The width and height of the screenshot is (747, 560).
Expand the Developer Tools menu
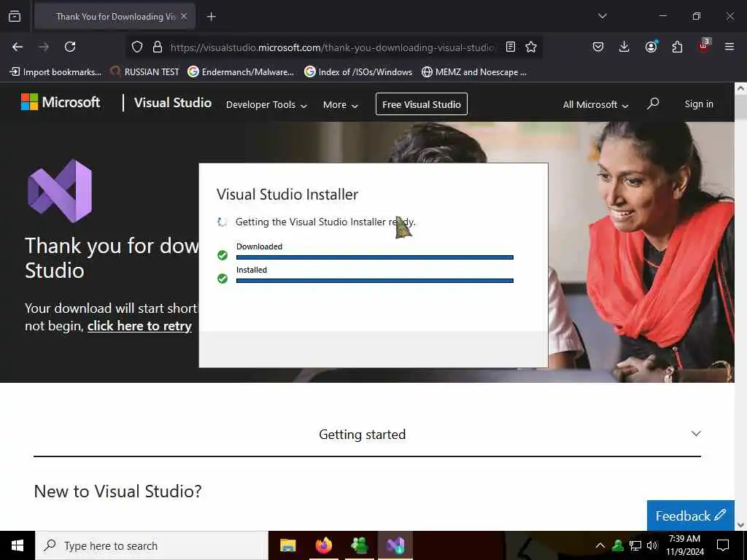coord(266,105)
